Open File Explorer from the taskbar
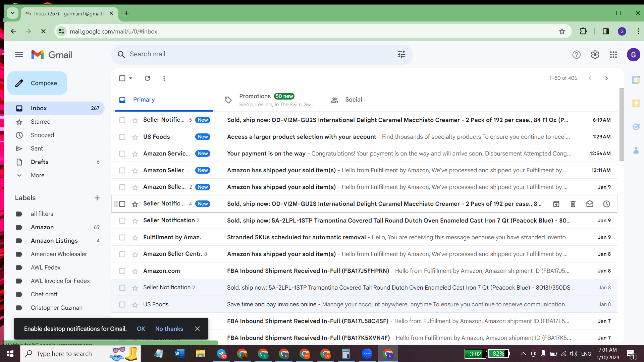644x362 pixels. (200, 354)
